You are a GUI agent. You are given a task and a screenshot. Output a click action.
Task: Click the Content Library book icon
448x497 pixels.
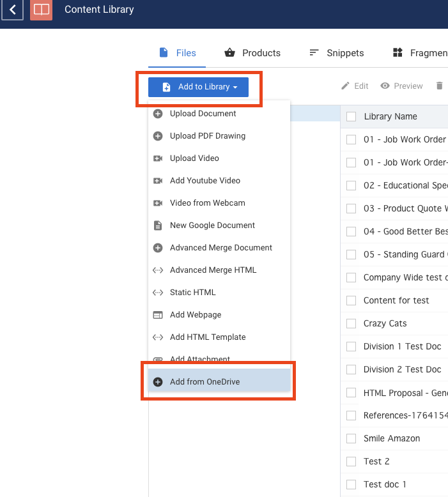(x=42, y=10)
